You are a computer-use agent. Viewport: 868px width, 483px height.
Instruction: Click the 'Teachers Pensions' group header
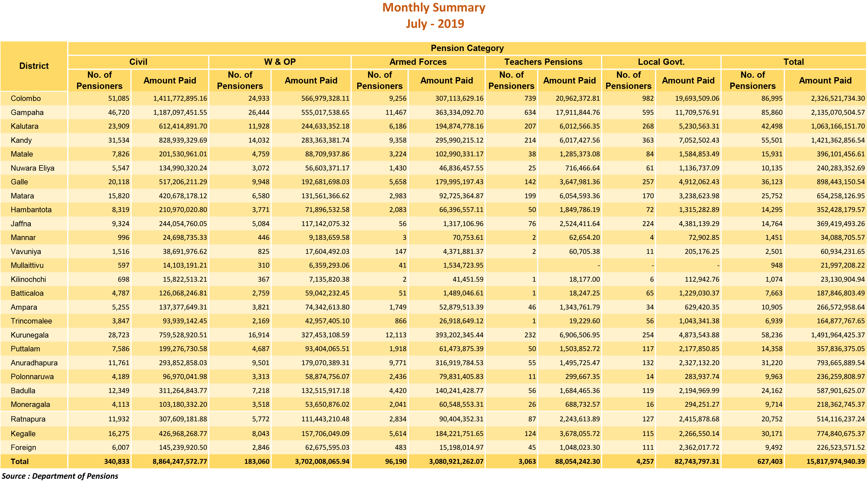tap(543, 62)
